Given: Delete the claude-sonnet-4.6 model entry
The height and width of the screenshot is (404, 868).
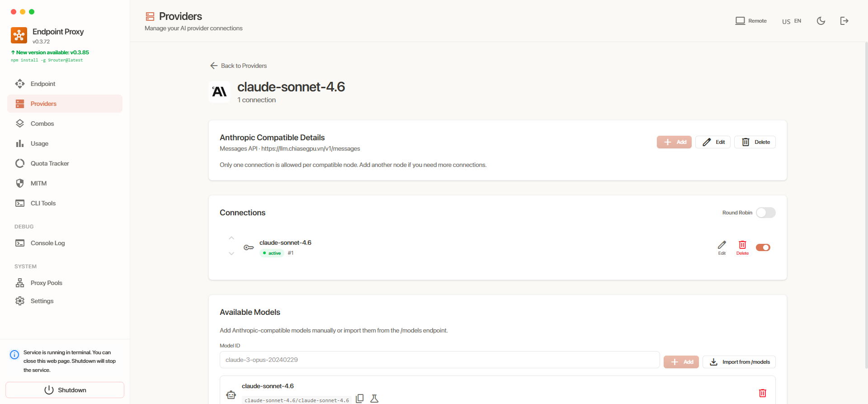Looking at the screenshot, I should click(x=763, y=393).
